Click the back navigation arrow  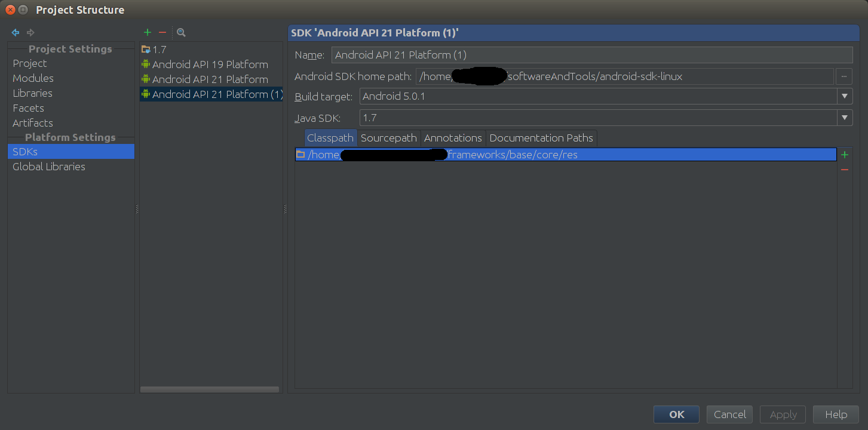15,32
